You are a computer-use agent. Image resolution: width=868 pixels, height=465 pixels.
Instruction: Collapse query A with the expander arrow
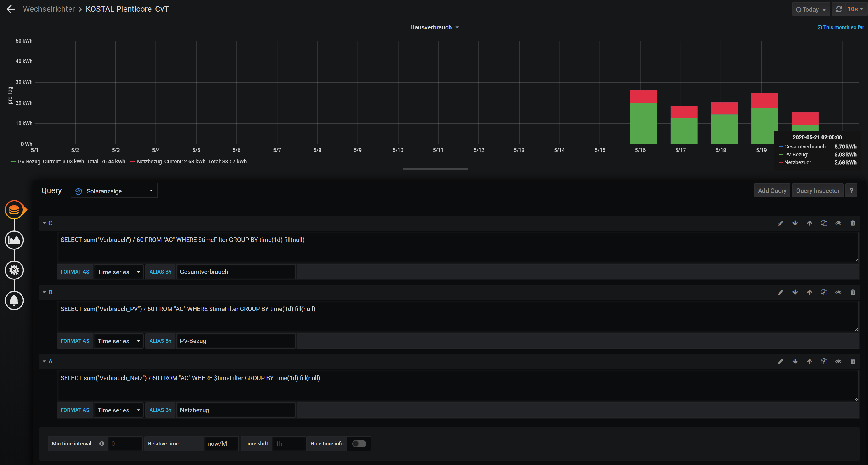pyautogui.click(x=45, y=361)
